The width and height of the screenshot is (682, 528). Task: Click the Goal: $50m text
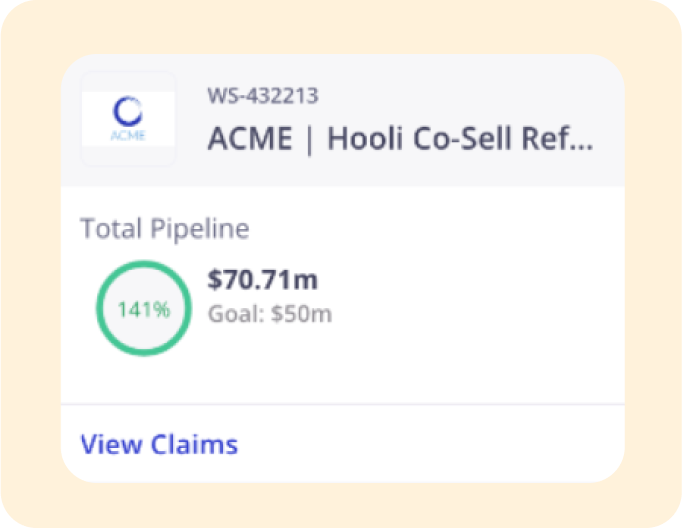pyautogui.click(x=270, y=313)
